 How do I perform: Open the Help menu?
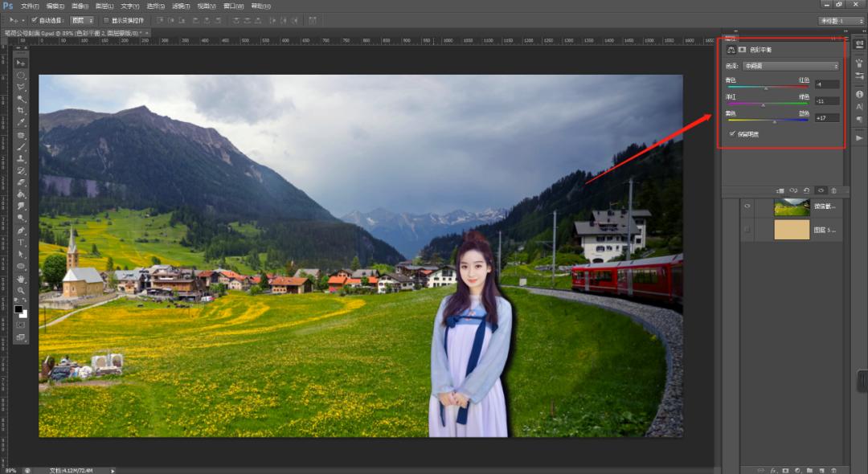(x=261, y=6)
